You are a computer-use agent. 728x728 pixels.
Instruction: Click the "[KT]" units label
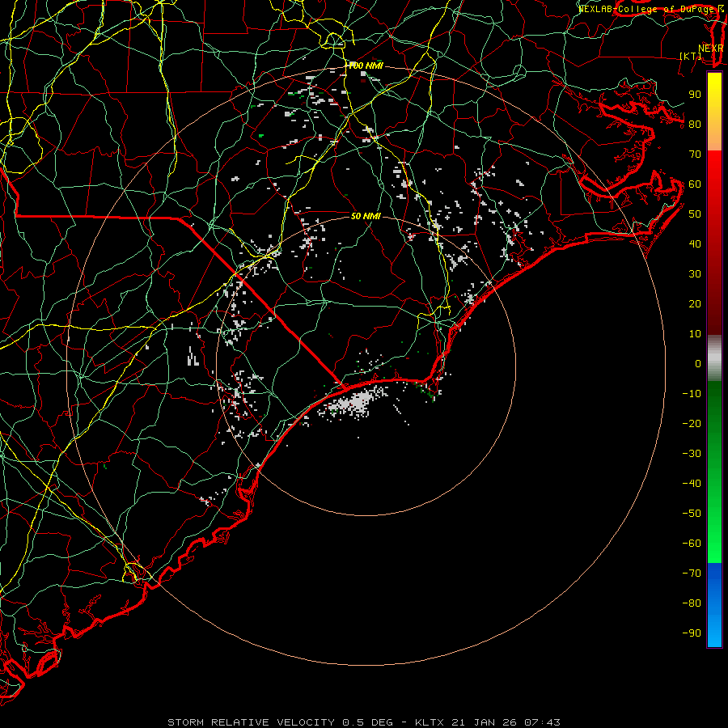pyautogui.click(x=690, y=56)
